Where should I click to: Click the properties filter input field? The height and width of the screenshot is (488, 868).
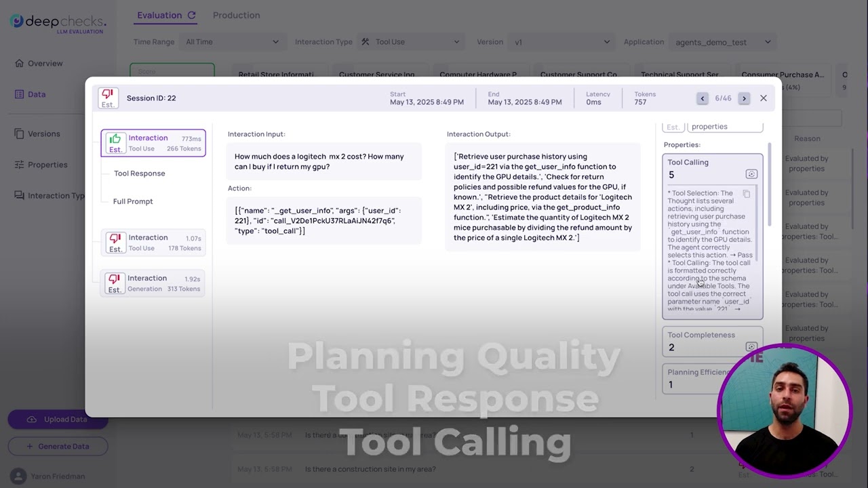(x=725, y=127)
